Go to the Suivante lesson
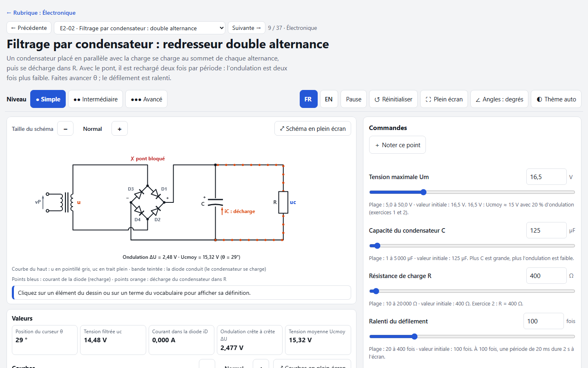The width and height of the screenshot is (588, 368). tap(247, 28)
